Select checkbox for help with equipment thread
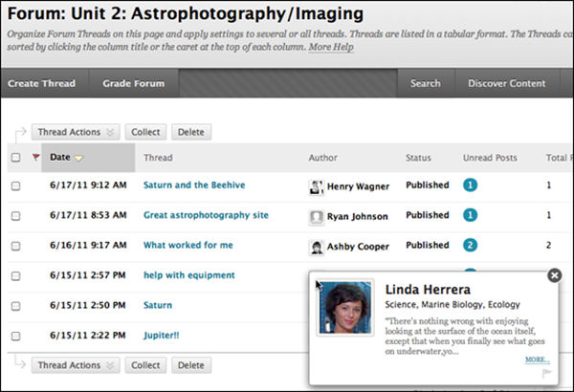 click(x=15, y=276)
